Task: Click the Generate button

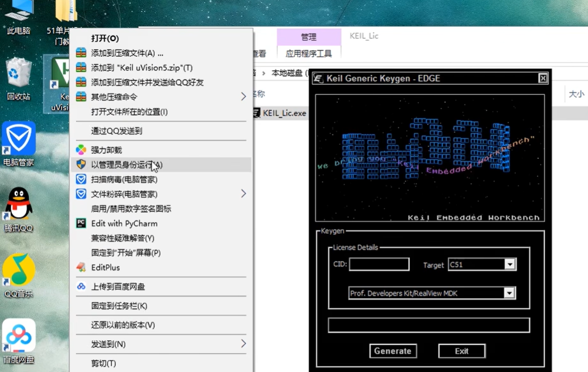Action: coord(393,351)
